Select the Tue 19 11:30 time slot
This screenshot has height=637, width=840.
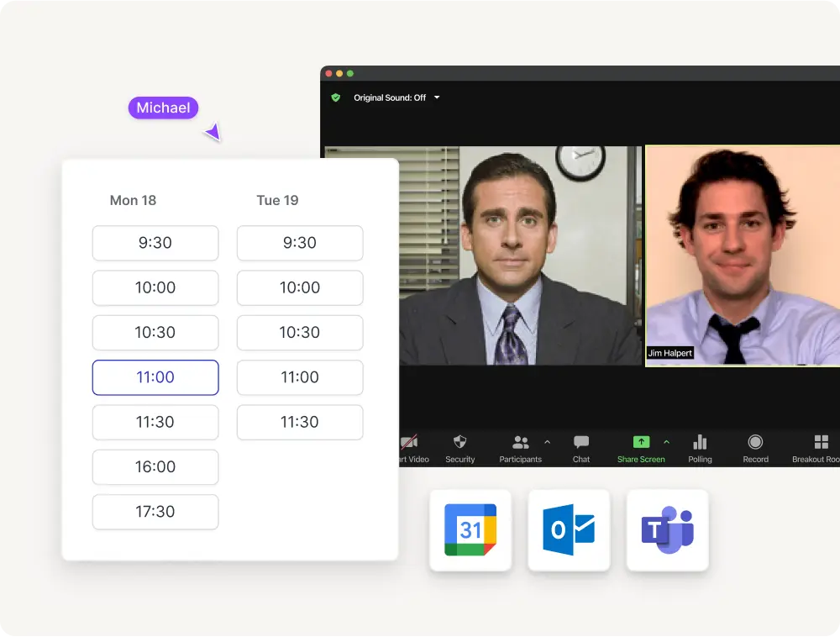(x=300, y=422)
